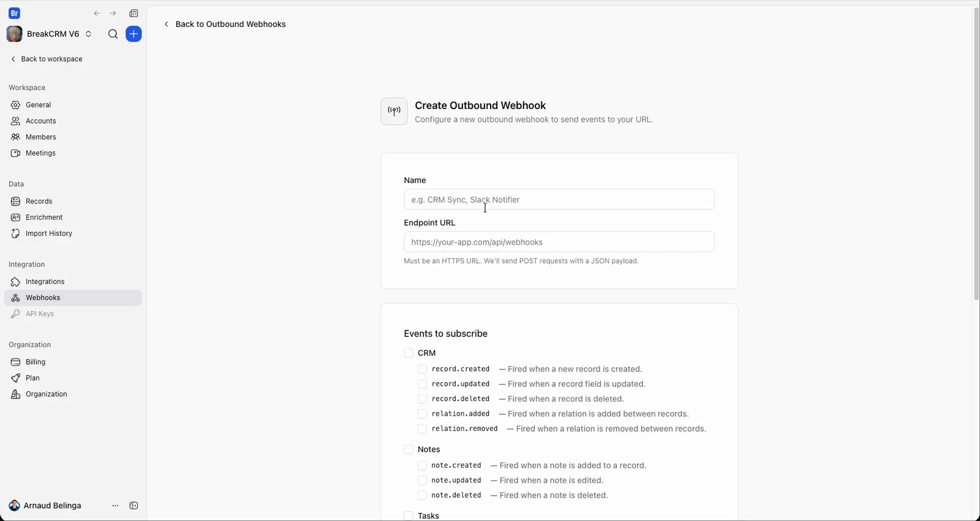
Task: Toggle sidebar panel icon beside user name
Action: (134, 506)
